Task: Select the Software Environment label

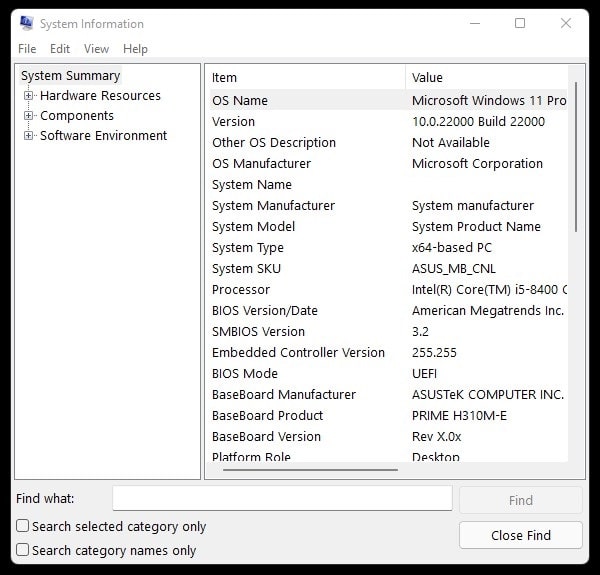Action: [x=103, y=135]
